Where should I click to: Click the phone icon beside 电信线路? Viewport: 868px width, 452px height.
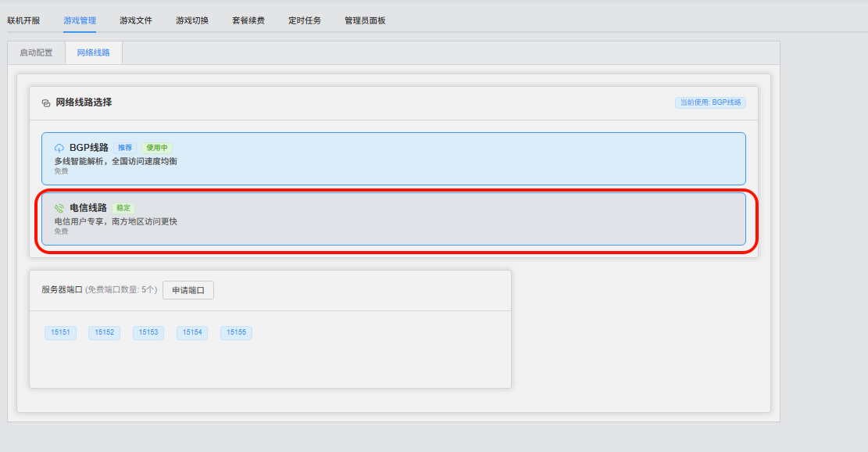(x=59, y=209)
